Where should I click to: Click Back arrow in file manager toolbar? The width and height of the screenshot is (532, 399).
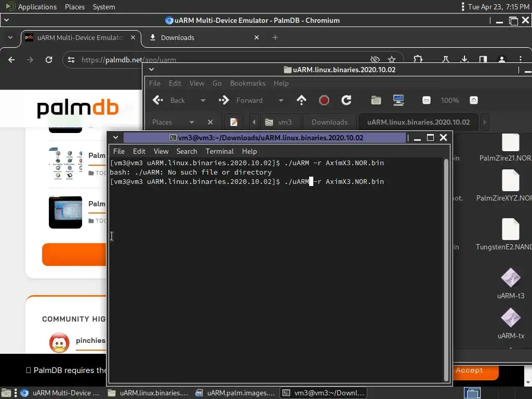[158, 100]
